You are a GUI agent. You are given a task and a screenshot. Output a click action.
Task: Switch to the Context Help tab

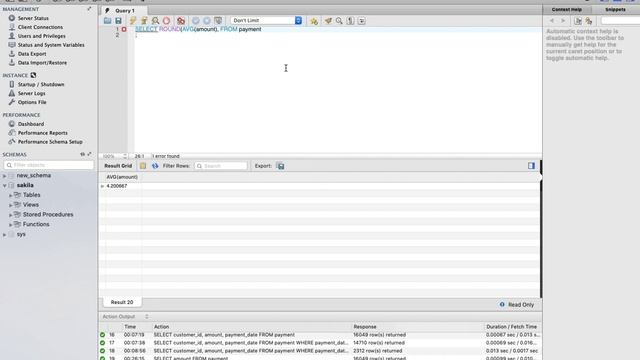point(567,9)
